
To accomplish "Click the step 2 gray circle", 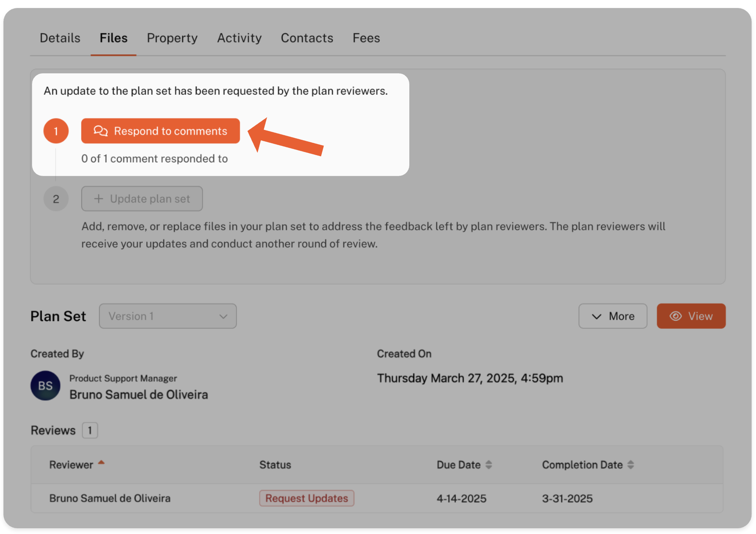I will coord(56,199).
